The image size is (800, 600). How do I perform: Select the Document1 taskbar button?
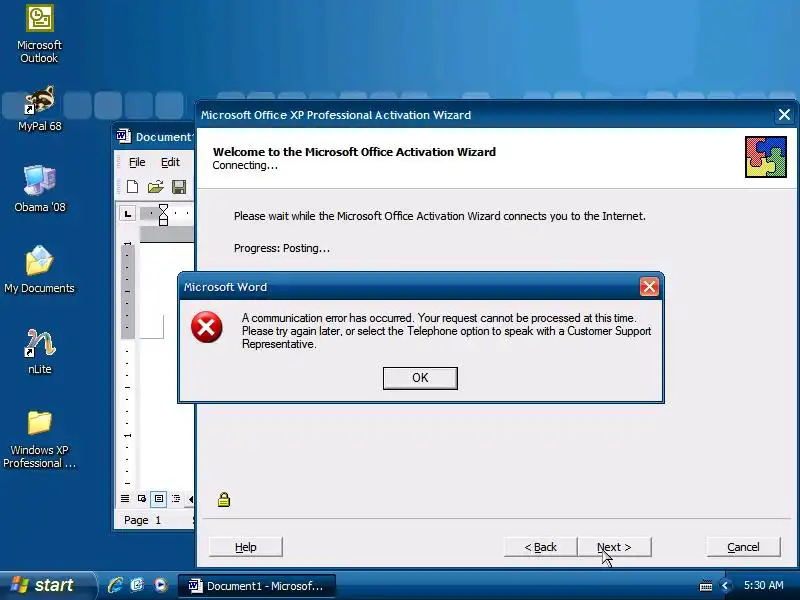pos(257,586)
